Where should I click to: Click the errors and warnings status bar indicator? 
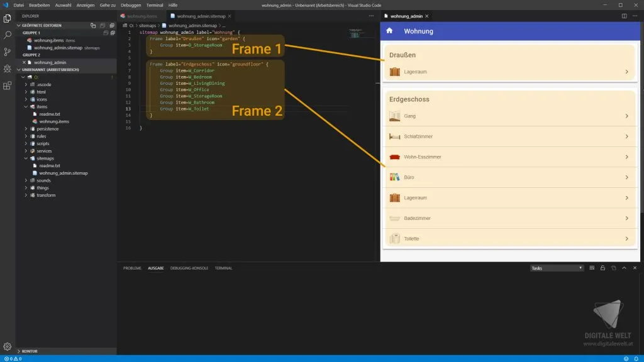13,359
